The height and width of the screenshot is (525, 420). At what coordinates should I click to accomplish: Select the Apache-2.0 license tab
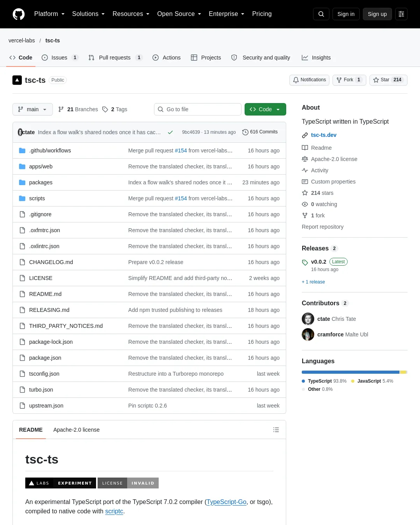tap(76, 430)
